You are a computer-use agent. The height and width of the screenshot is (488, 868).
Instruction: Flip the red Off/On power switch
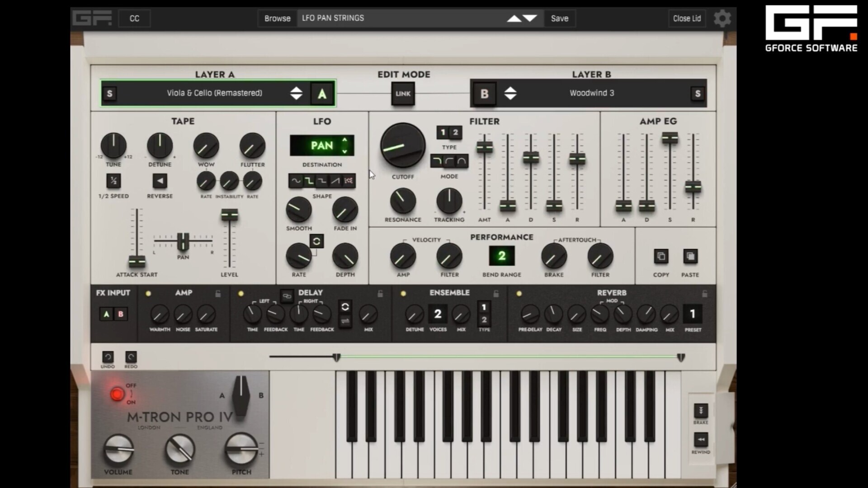[x=118, y=394]
